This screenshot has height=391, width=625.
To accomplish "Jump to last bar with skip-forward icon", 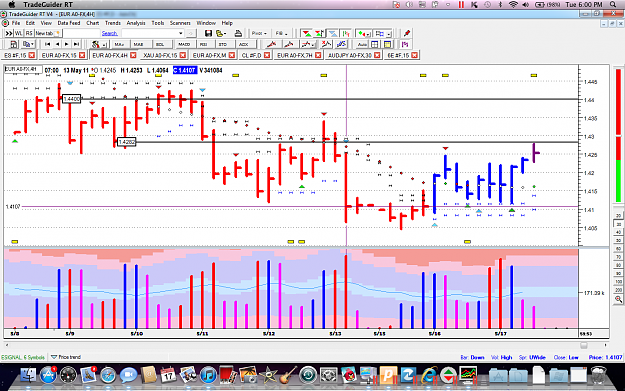I will (x=76, y=44).
